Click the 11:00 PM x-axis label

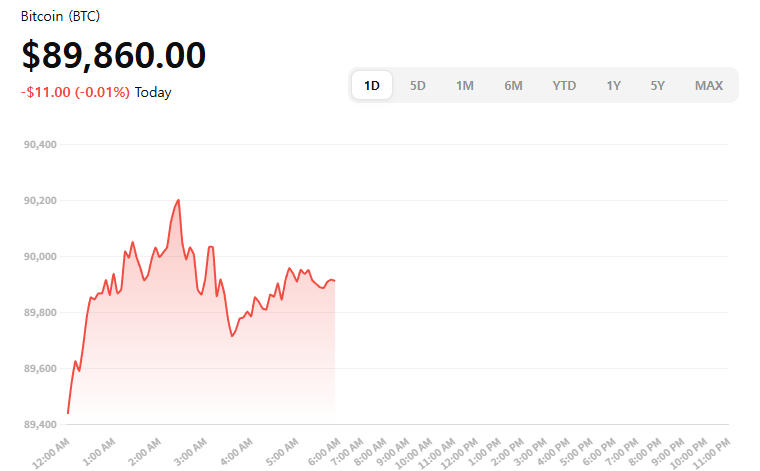[x=711, y=449]
